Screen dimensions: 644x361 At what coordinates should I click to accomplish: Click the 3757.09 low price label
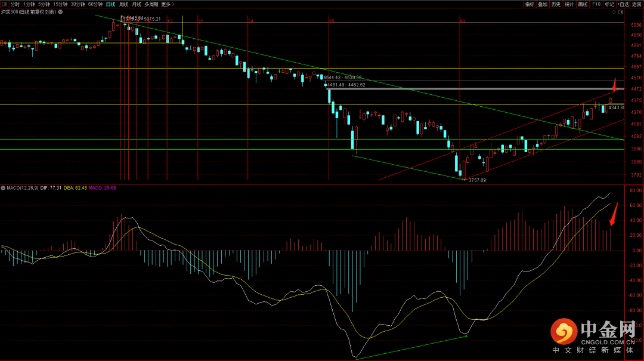478,180
